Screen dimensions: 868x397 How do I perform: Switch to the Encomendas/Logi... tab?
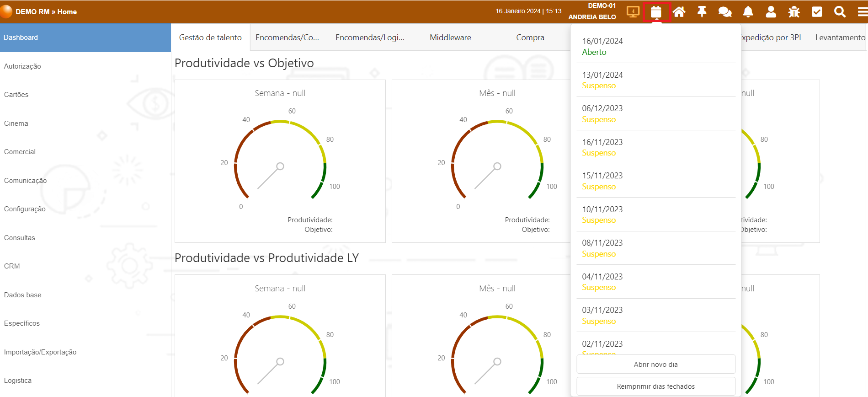point(370,38)
